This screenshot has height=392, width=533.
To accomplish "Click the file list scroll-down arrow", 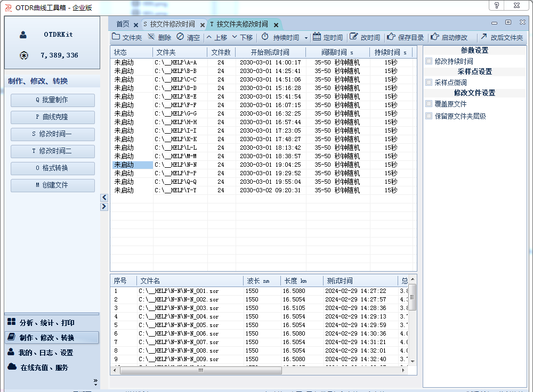I will coord(413,362).
